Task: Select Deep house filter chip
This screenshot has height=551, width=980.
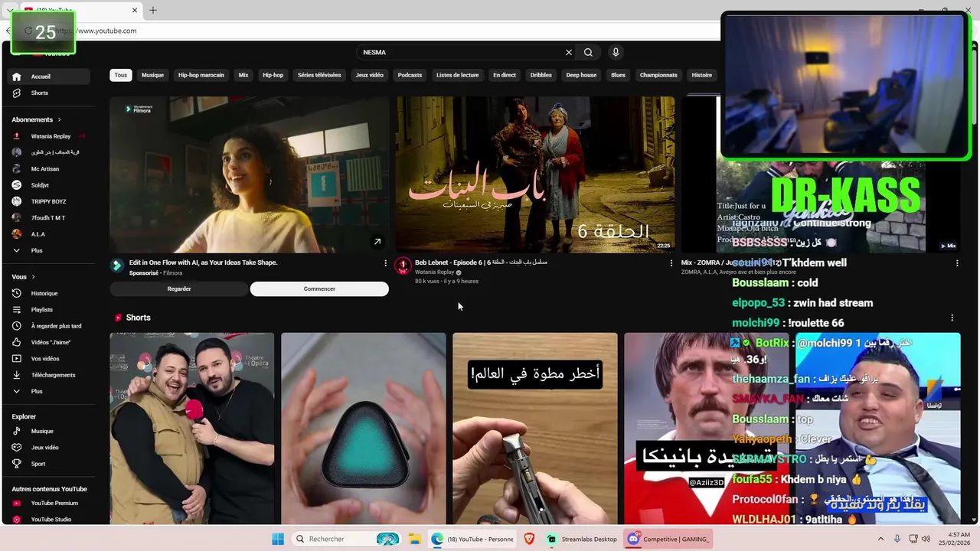Action: [x=581, y=75]
